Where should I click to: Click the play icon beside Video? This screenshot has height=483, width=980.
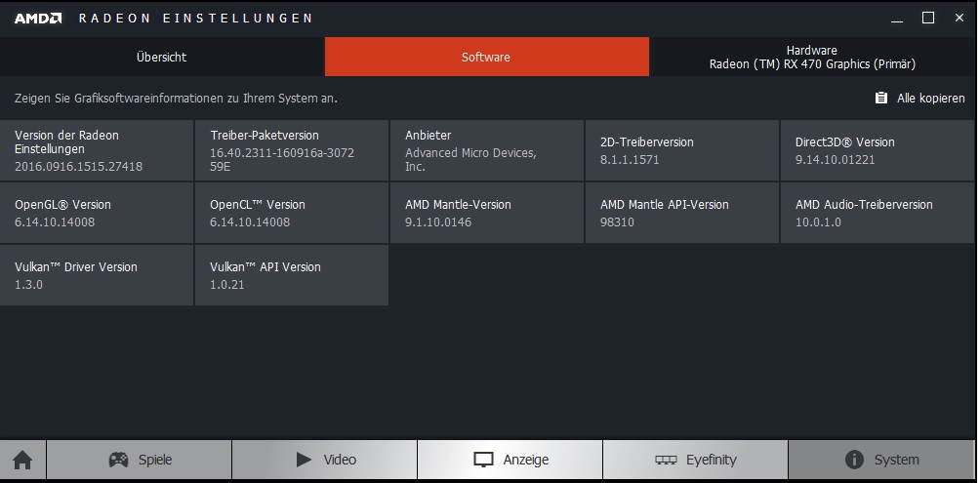tap(304, 460)
